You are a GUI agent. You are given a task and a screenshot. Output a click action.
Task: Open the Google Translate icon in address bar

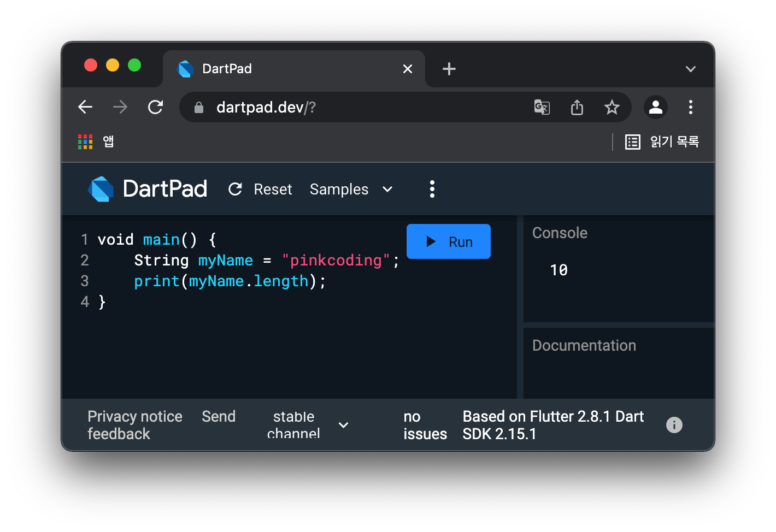(x=542, y=107)
